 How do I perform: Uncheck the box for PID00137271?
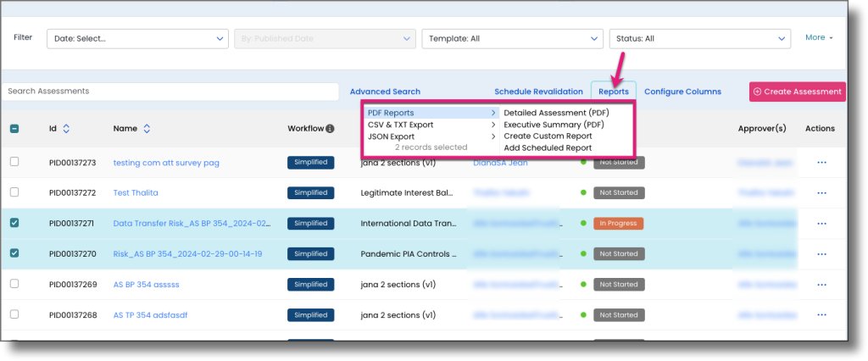point(14,223)
